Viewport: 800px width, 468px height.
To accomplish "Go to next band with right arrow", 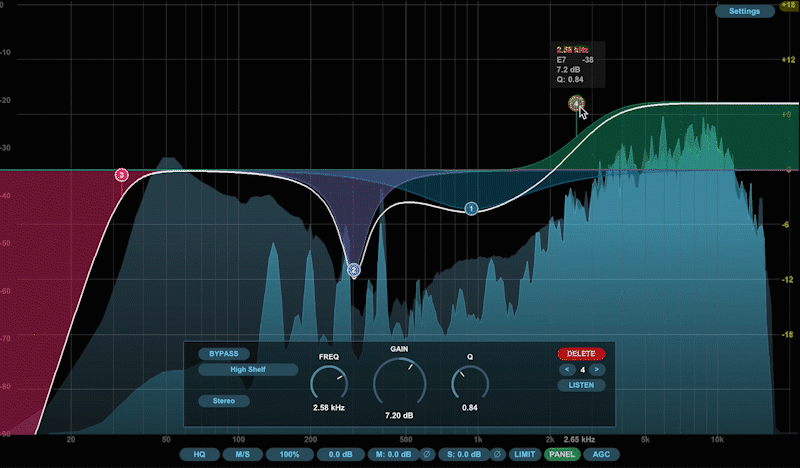I will pos(598,369).
